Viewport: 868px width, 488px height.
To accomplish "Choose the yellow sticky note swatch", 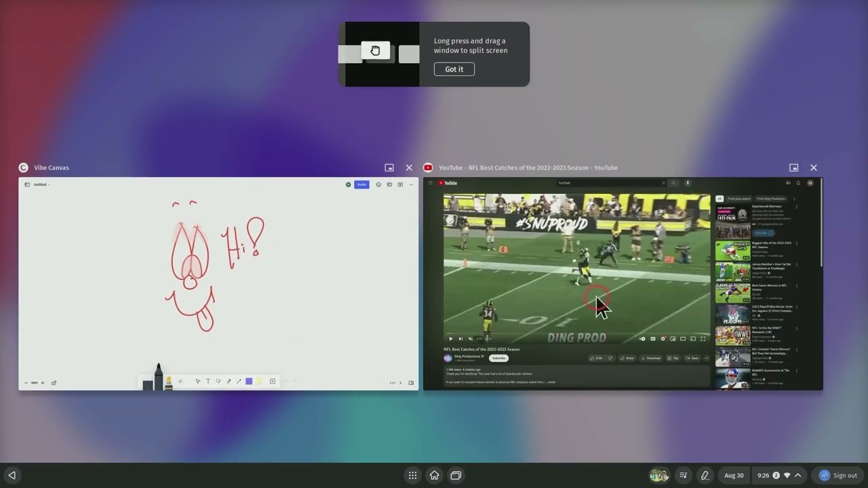I will click(x=259, y=382).
